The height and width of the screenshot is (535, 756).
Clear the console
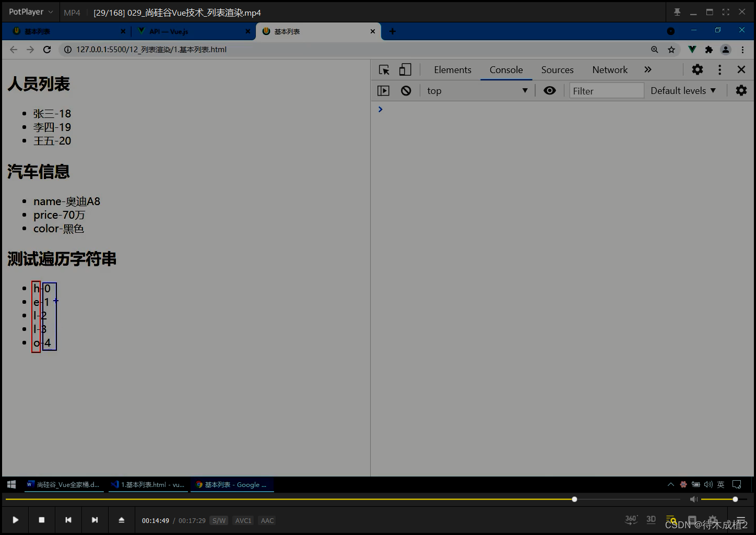[406, 91]
